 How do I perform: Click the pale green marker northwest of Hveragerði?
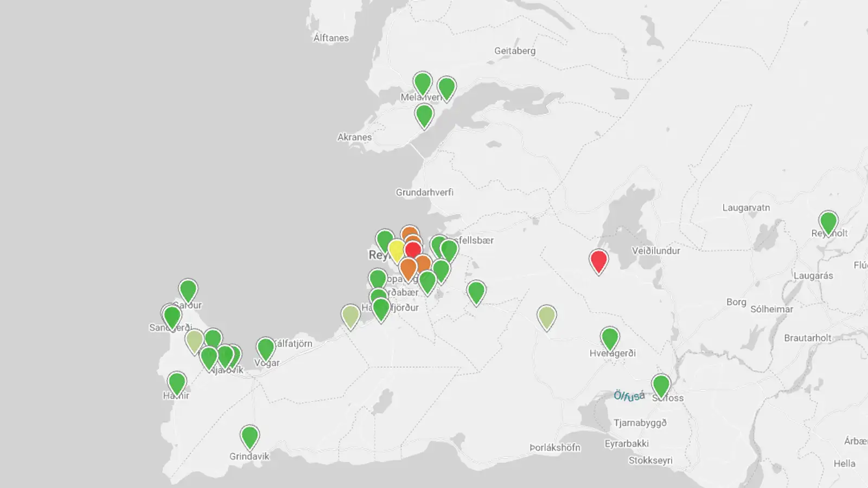546,317
